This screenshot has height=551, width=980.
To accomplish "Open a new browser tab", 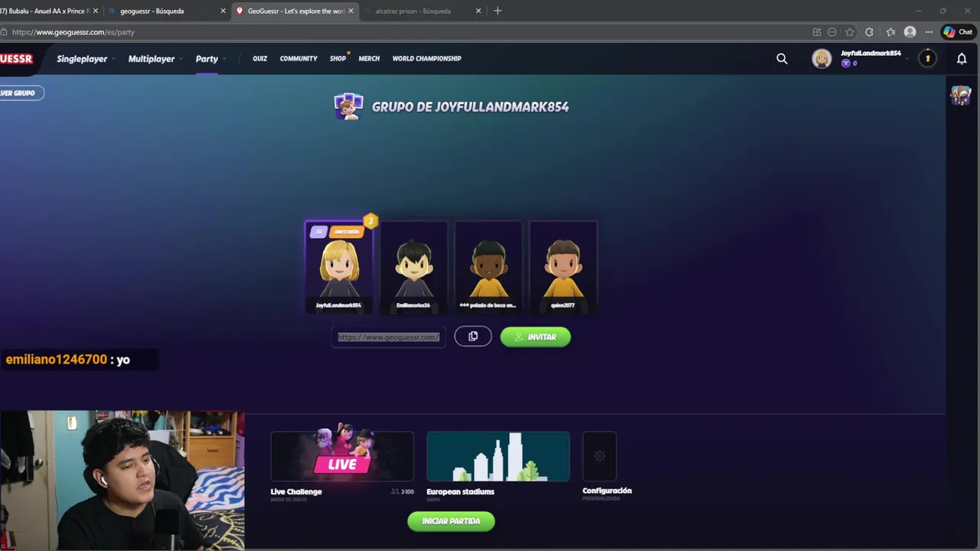I will point(498,11).
